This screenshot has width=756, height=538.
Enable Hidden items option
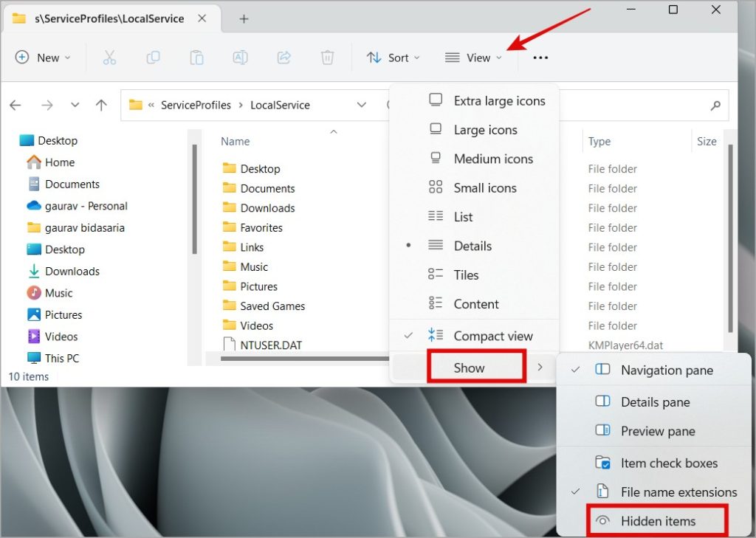(654, 521)
